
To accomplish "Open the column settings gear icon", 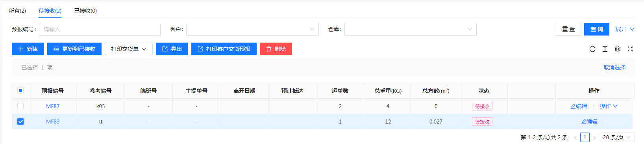I will (618, 49).
